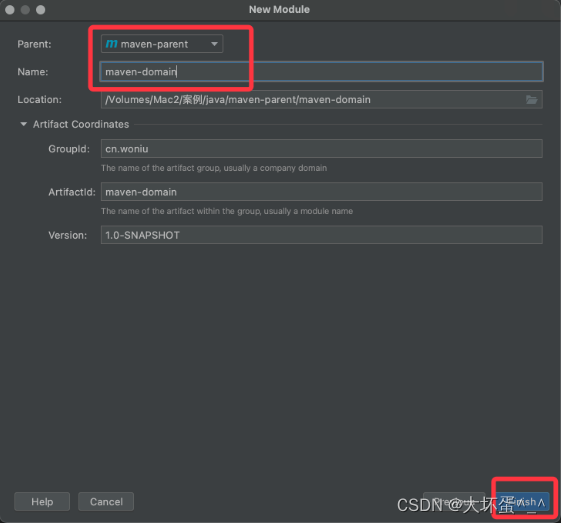
Task: Click the Maven 'm' icon in Parent box
Action: 111,44
